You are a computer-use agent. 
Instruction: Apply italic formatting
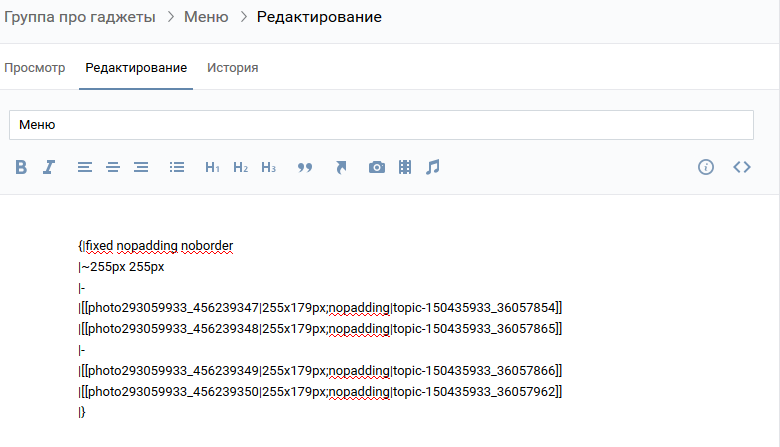coord(48,167)
